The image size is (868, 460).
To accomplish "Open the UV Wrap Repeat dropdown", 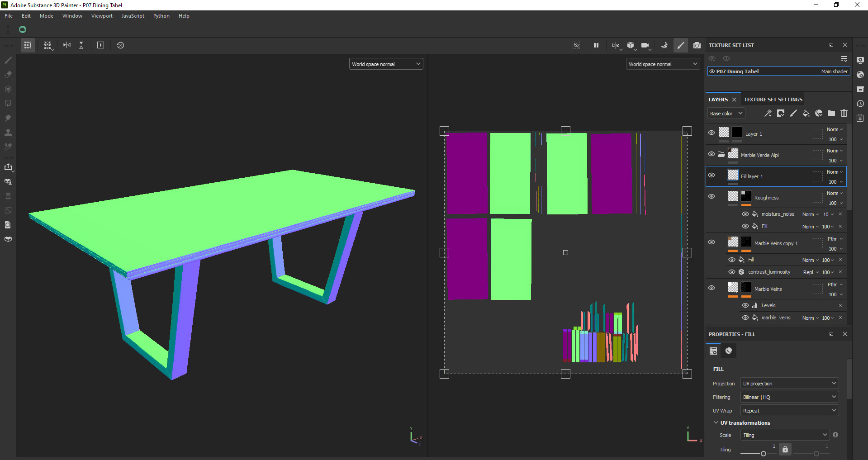I will click(789, 411).
